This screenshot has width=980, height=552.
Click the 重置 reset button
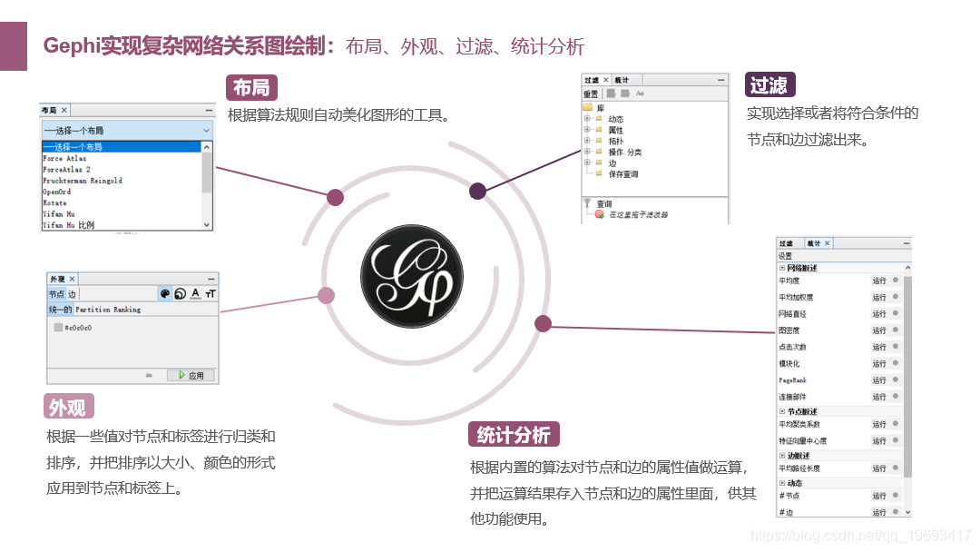point(591,94)
